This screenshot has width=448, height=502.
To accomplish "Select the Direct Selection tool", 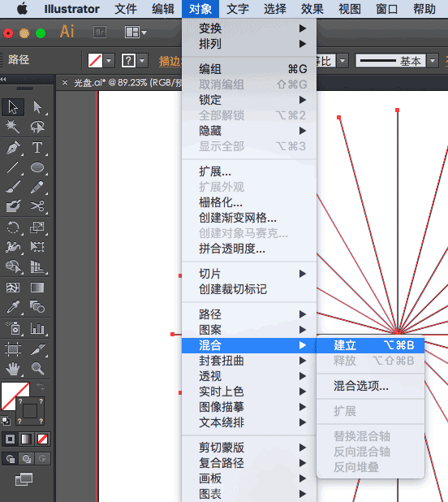I will (x=37, y=107).
